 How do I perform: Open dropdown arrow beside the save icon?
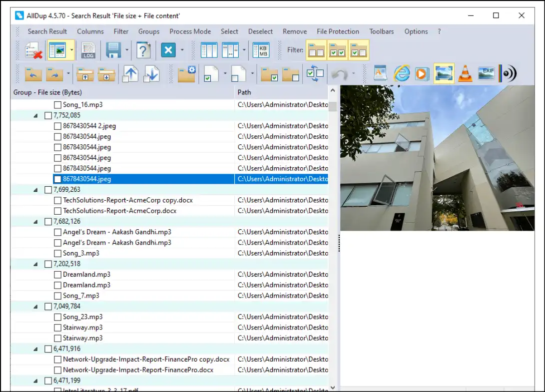127,50
